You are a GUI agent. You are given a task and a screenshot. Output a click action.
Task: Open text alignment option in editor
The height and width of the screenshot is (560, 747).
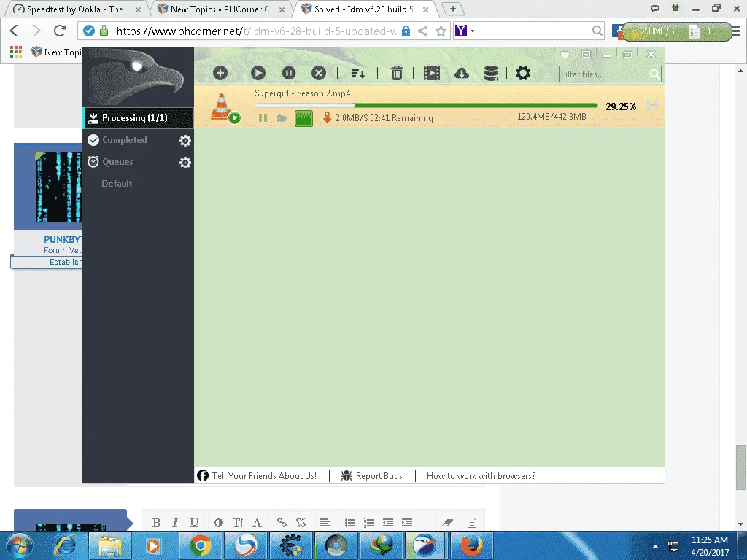(x=325, y=523)
